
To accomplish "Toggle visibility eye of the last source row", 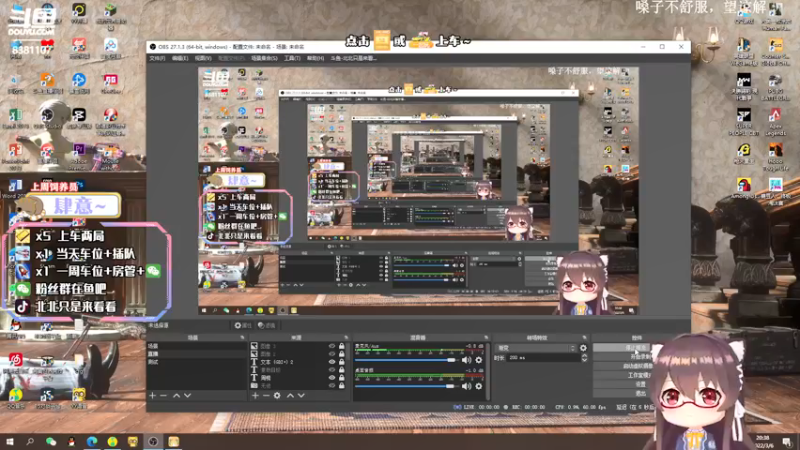I will (x=332, y=386).
